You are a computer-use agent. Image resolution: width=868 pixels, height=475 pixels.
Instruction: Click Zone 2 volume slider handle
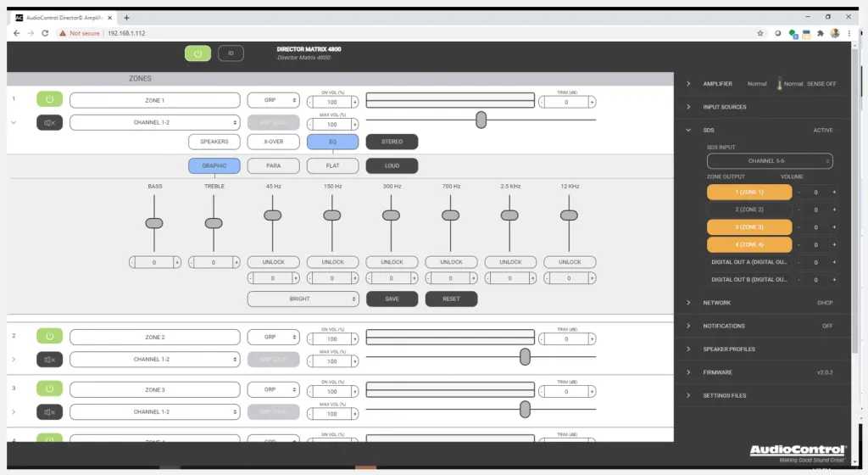[x=525, y=356]
